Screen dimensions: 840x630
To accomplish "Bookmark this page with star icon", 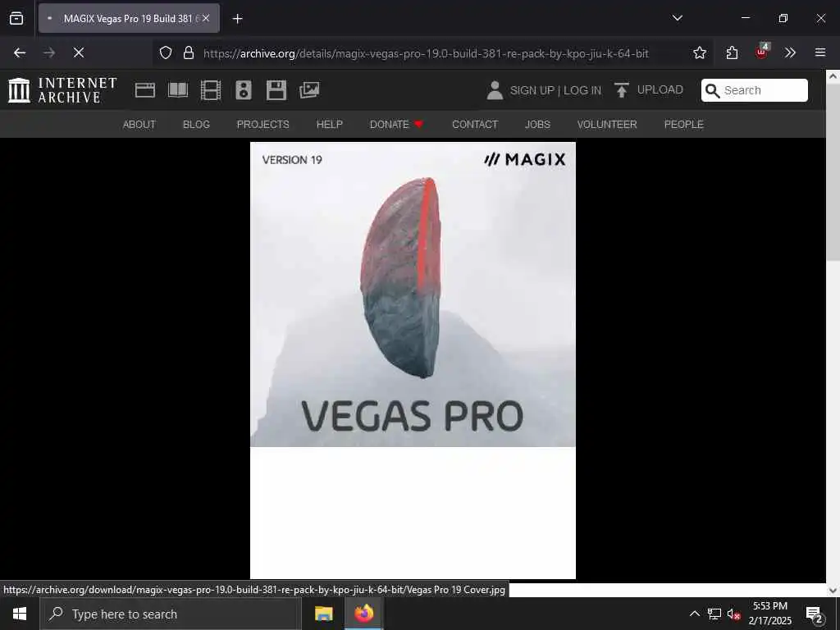I will click(x=699, y=52).
